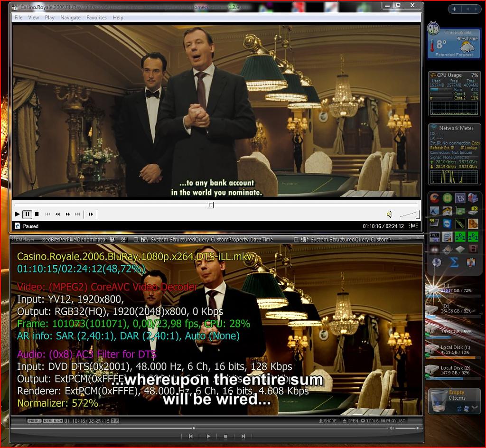The height and width of the screenshot is (448, 486).
Task: Open the Help menu
Action: point(118,18)
